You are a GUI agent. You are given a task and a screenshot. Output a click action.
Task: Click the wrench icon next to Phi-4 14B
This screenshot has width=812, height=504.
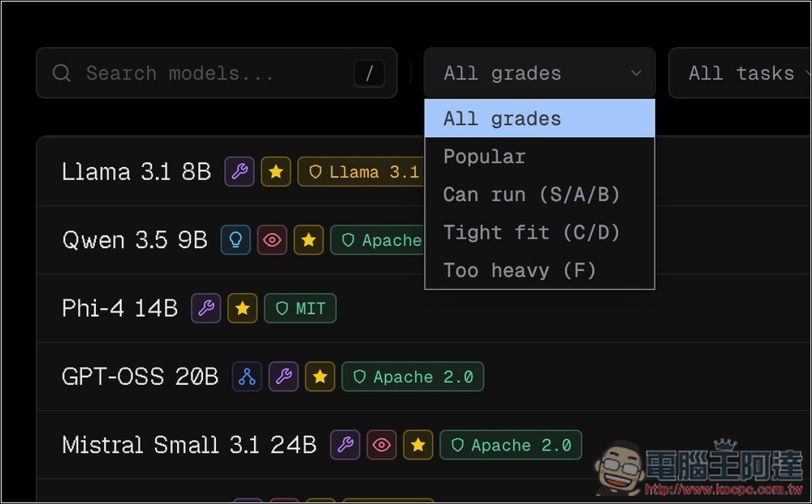pos(206,308)
